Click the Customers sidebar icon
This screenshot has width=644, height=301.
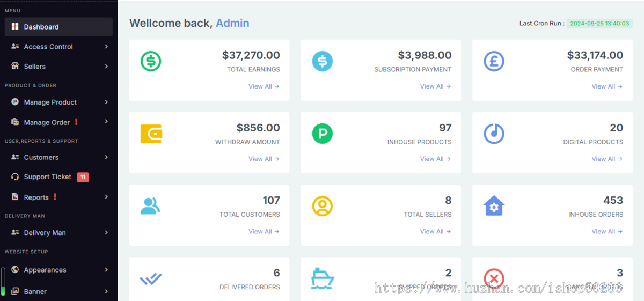click(x=15, y=157)
